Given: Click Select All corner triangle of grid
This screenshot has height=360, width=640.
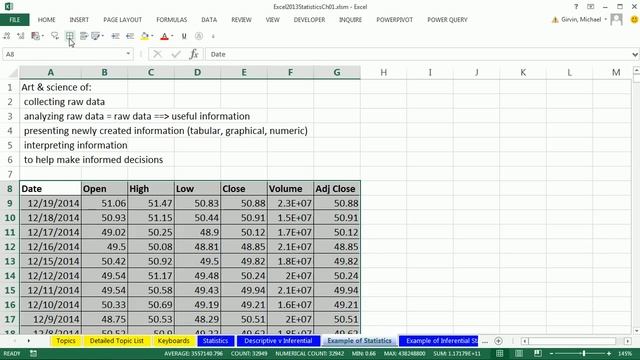Looking at the screenshot, I should [x=13, y=73].
